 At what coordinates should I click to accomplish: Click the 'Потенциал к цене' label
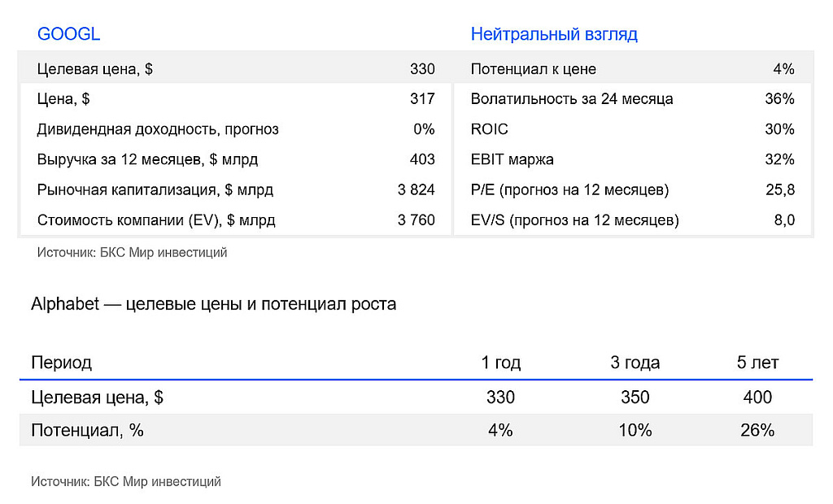[533, 69]
